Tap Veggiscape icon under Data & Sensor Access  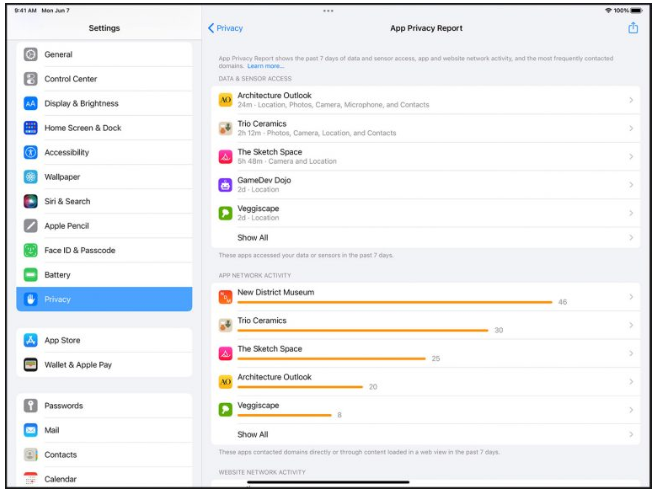click(226, 213)
